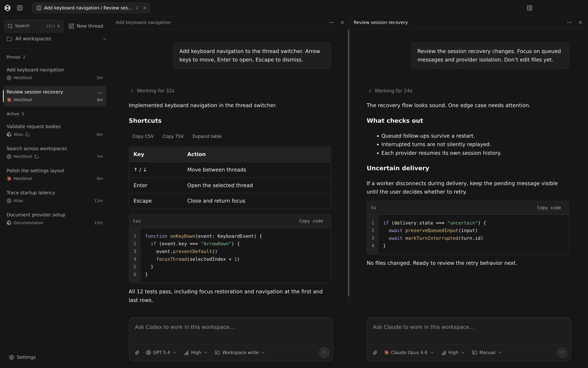Click the OpenAI icon under pinned Add keyboard navigation
This screenshot has width=588, height=368.
[9, 78]
